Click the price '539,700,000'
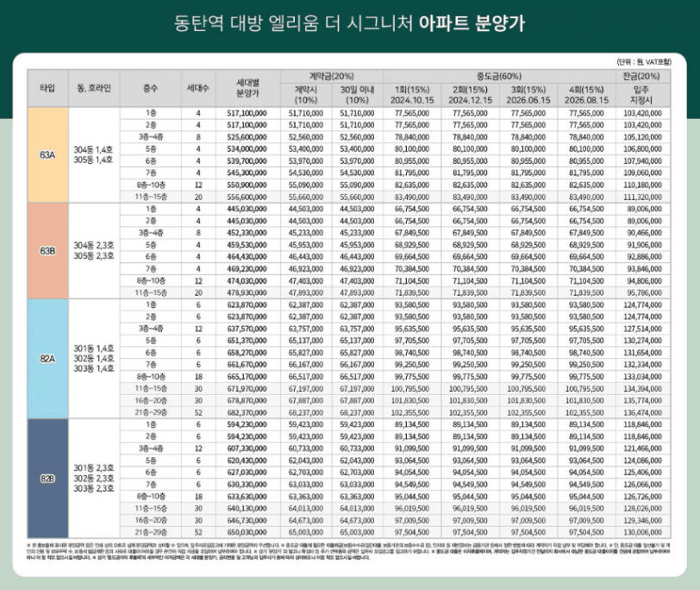Viewport: 700px width, 590px height. point(247,160)
